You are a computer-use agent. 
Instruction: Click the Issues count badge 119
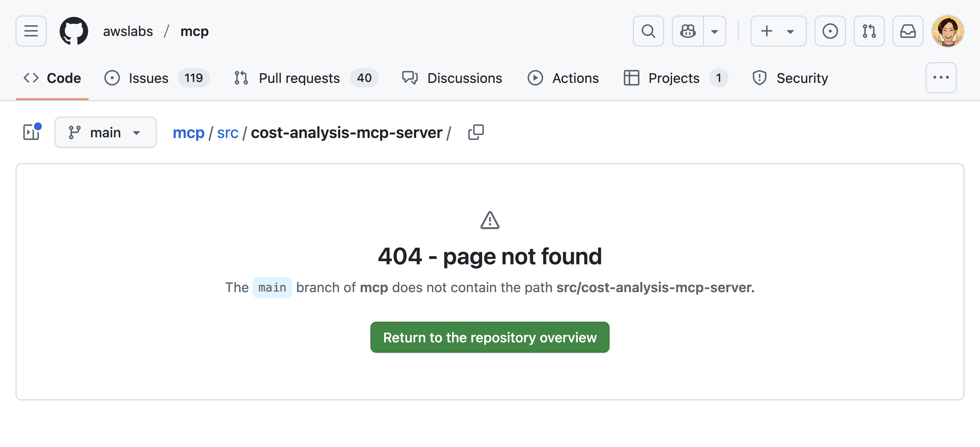pos(193,78)
